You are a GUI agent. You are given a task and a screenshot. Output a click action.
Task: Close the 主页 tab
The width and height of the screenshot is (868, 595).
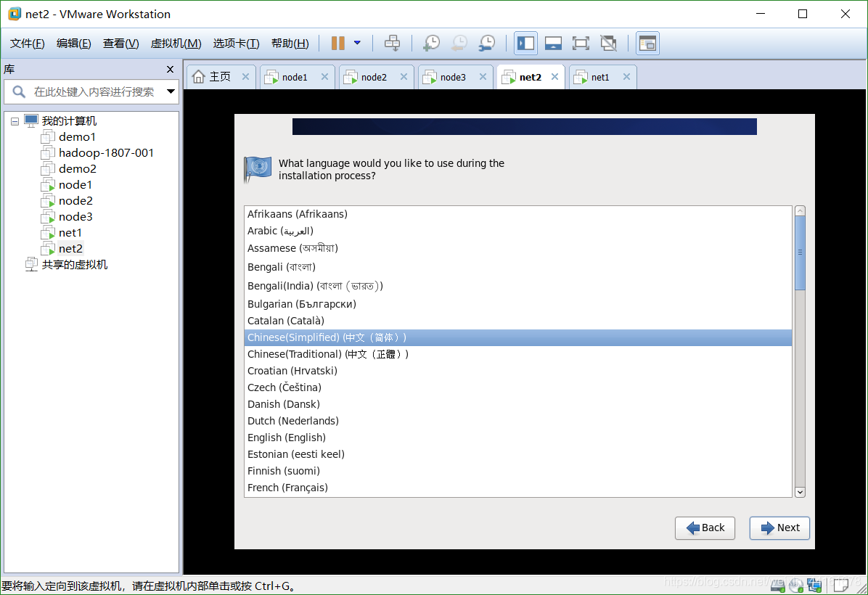coord(245,77)
